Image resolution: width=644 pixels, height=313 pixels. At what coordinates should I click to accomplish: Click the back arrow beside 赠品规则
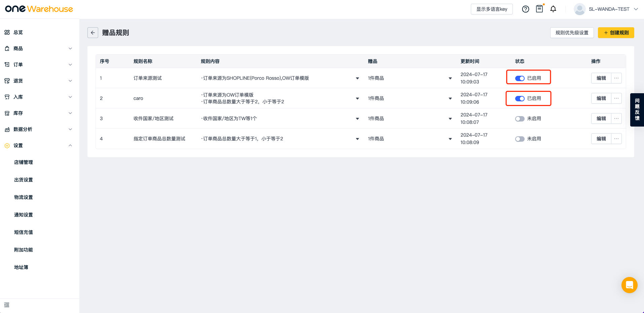point(93,33)
